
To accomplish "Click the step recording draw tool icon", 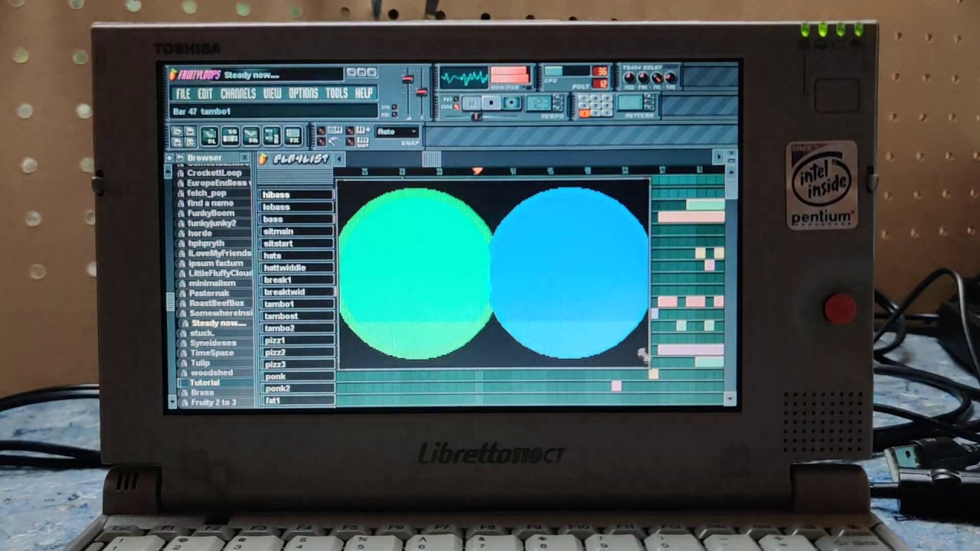I will (x=334, y=142).
